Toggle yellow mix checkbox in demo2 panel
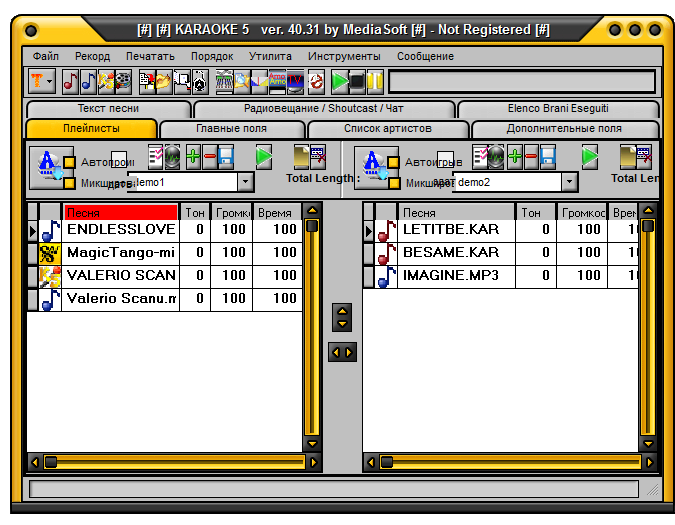 [x=393, y=183]
